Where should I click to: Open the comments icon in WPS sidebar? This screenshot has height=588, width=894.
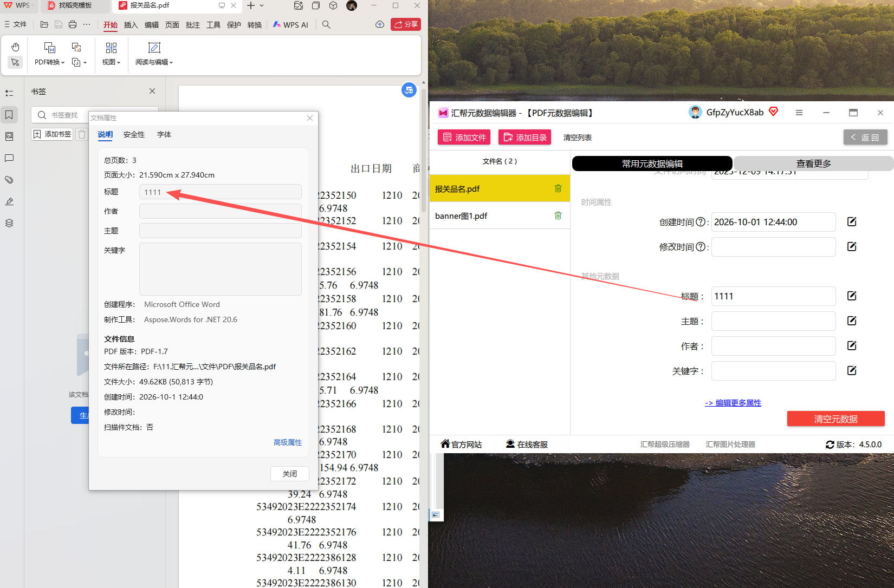(x=9, y=158)
